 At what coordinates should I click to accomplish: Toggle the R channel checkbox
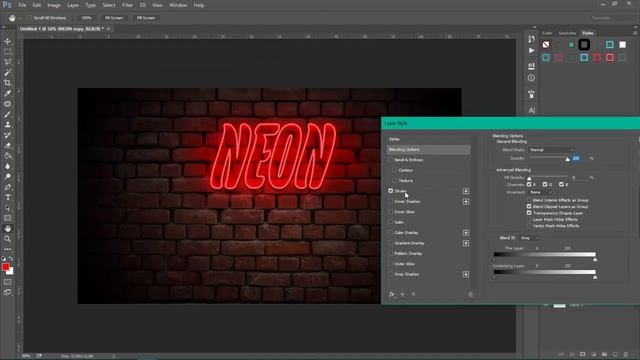(x=529, y=184)
